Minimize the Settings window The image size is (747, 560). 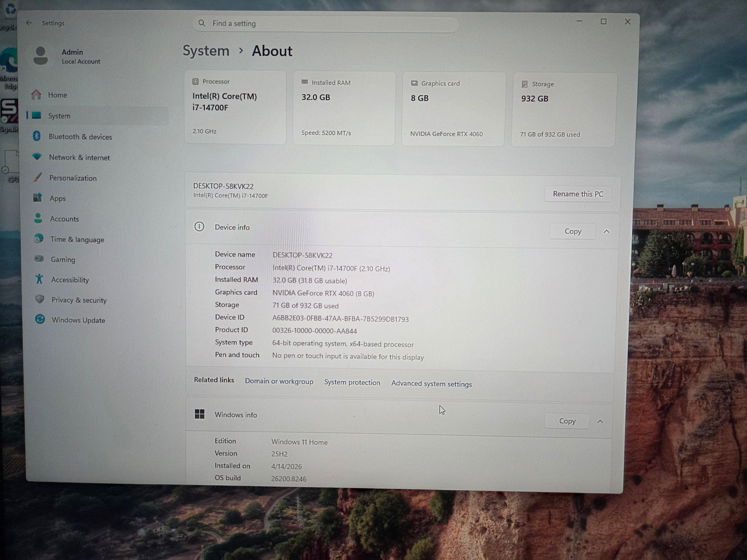pos(579,22)
